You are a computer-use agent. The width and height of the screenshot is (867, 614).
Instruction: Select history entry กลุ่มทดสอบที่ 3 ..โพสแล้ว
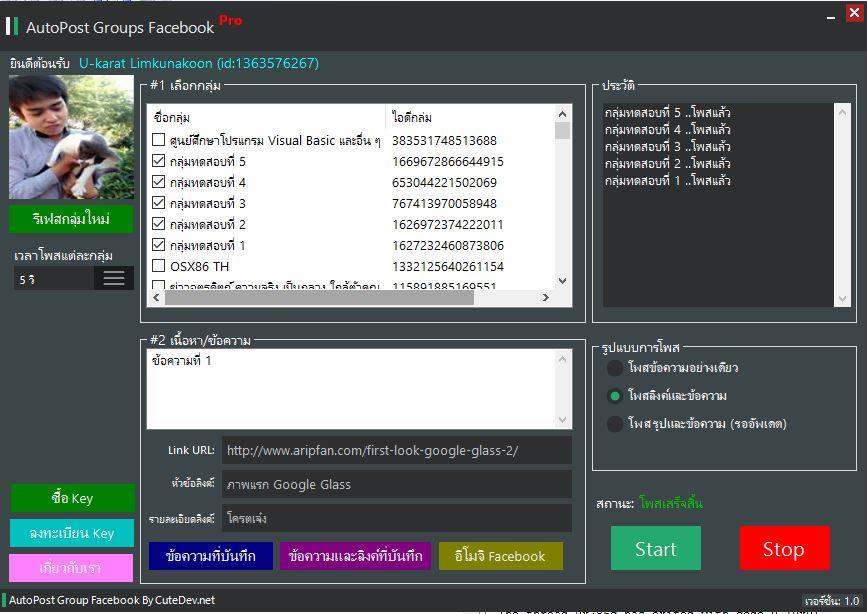click(667, 147)
